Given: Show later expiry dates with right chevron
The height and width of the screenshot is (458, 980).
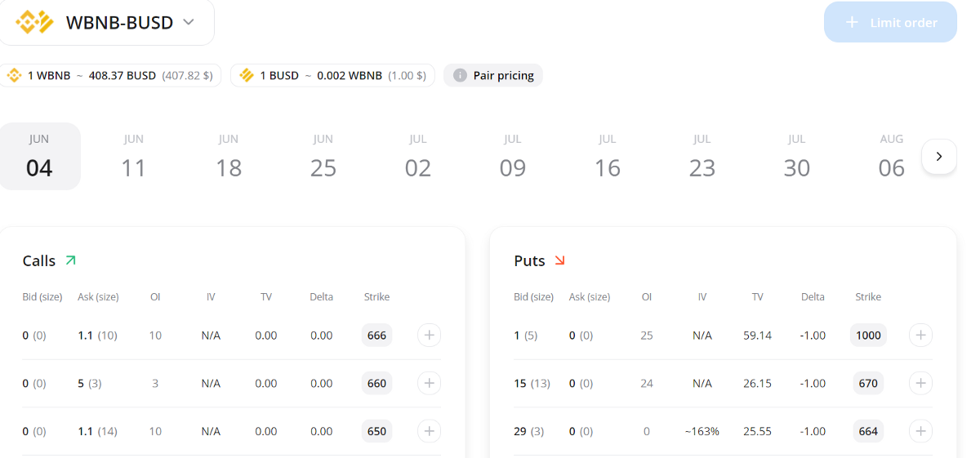Looking at the screenshot, I should pyautogui.click(x=939, y=156).
